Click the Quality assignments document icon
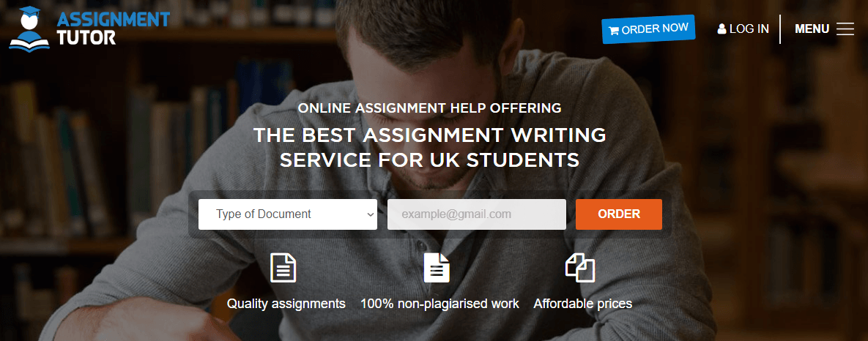 (283, 268)
